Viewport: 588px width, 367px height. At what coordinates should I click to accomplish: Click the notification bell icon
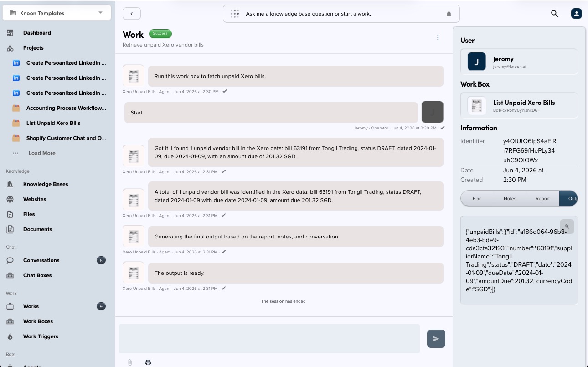[449, 14]
